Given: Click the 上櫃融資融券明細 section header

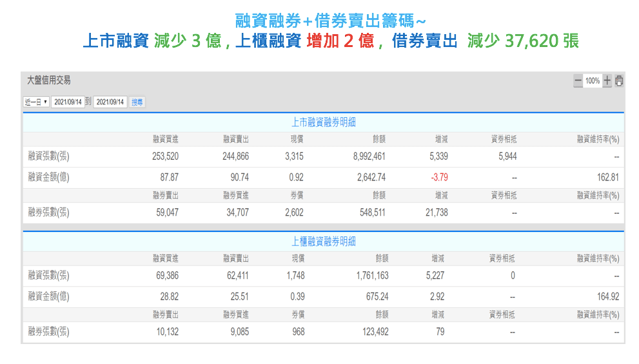Looking at the screenshot, I should [323, 242].
